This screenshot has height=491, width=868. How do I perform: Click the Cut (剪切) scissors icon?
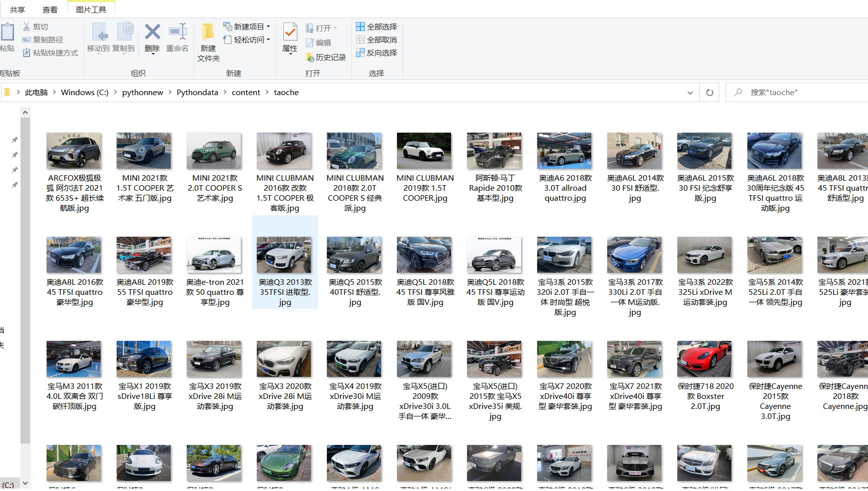click(27, 27)
